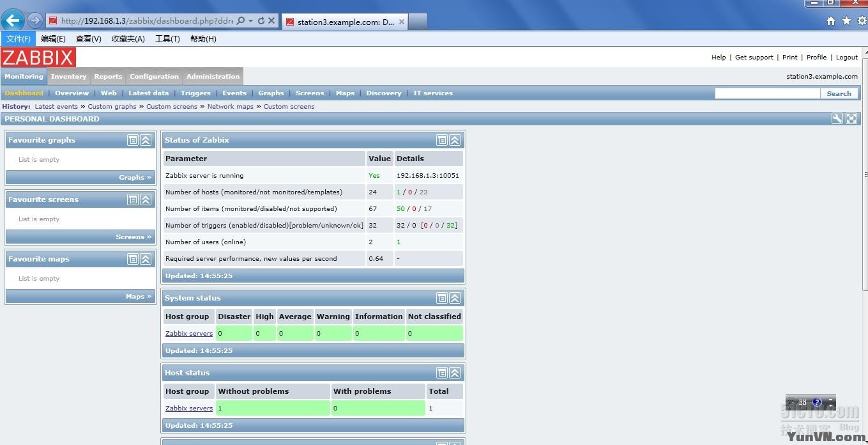Click Graphs » link in Favourite graphs
This screenshot has height=445, width=868.
click(x=135, y=177)
